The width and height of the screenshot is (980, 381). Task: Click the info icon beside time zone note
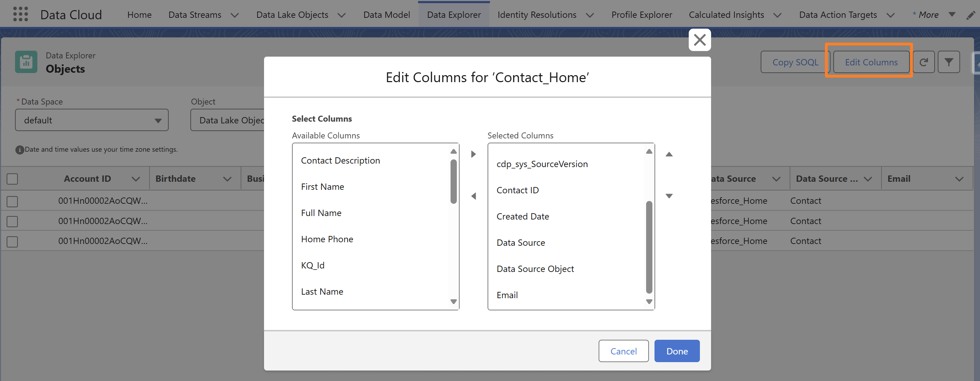[x=20, y=150]
